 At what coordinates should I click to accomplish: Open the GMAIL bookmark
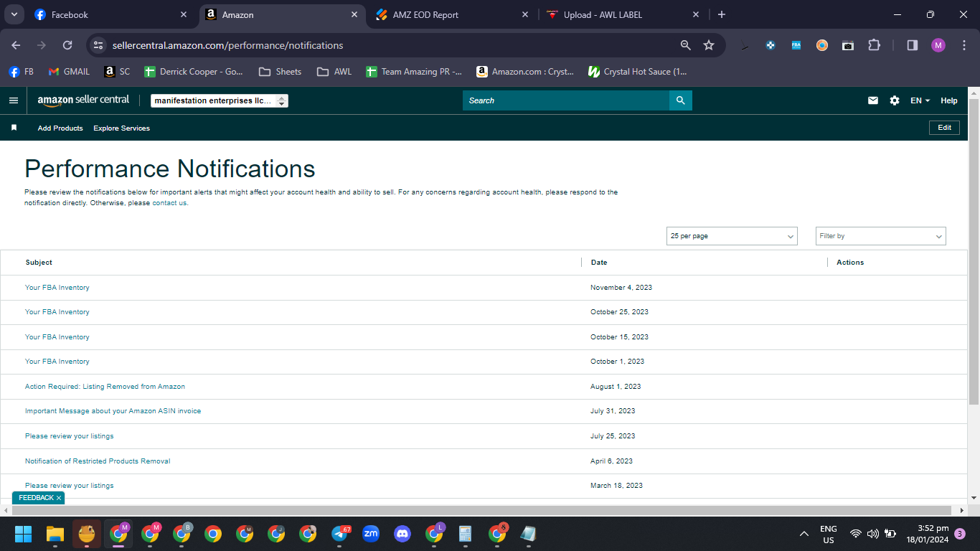(69, 72)
